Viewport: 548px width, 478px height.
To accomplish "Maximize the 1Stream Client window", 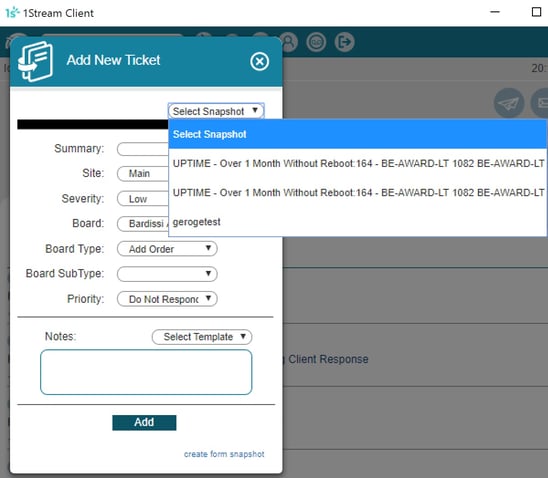I will click(x=536, y=12).
